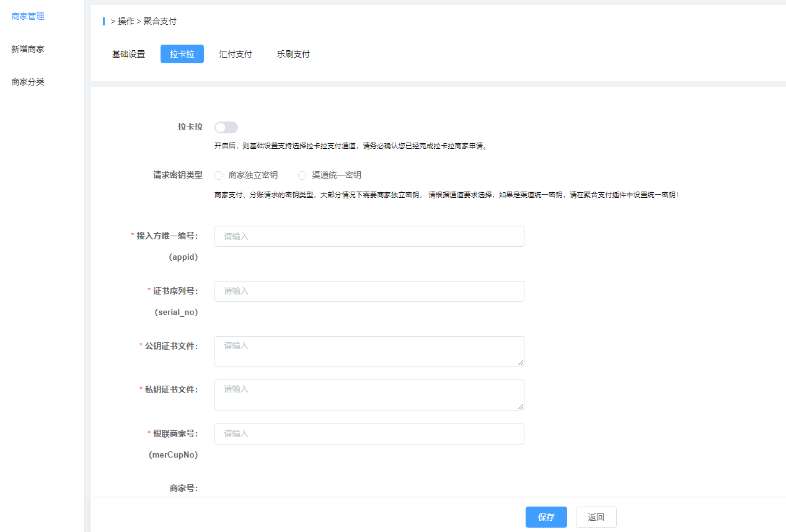Image resolution: width=786 pixels, height=532 pixels.
Task: Focus the 银联商家号 (merCupNo) input field
Action: click(369, 434)
